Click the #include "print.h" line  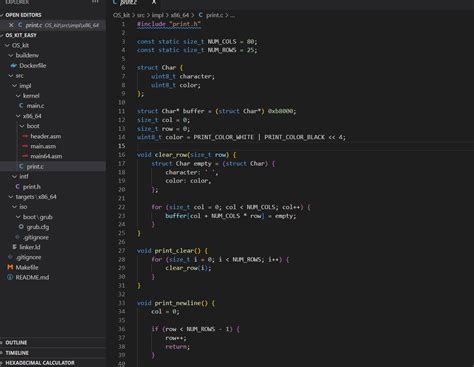click(x=169, y=24)
